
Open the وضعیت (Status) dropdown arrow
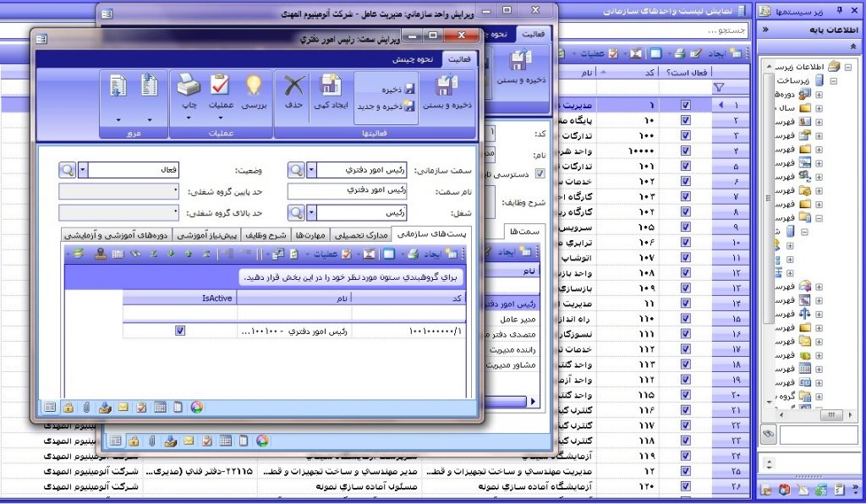click(x=82, y=170)
